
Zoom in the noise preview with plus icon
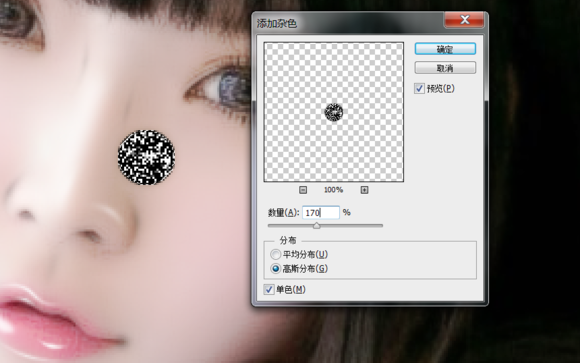364,190
